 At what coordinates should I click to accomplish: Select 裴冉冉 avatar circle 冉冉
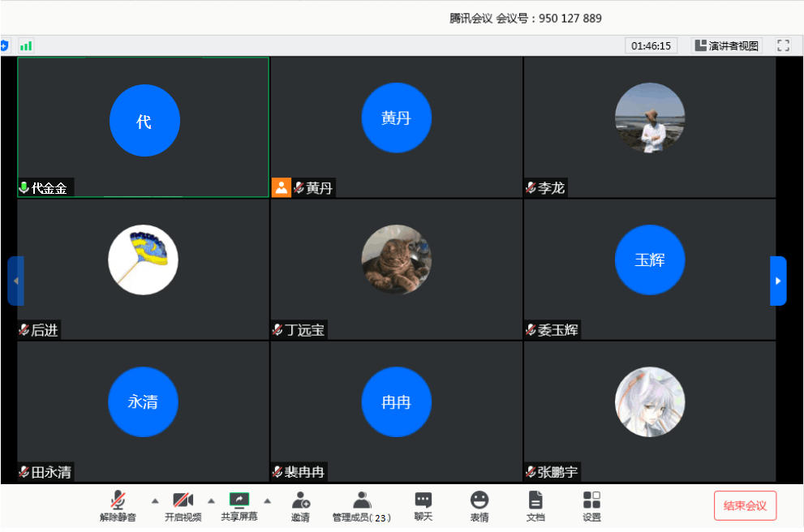coord(397,401)
